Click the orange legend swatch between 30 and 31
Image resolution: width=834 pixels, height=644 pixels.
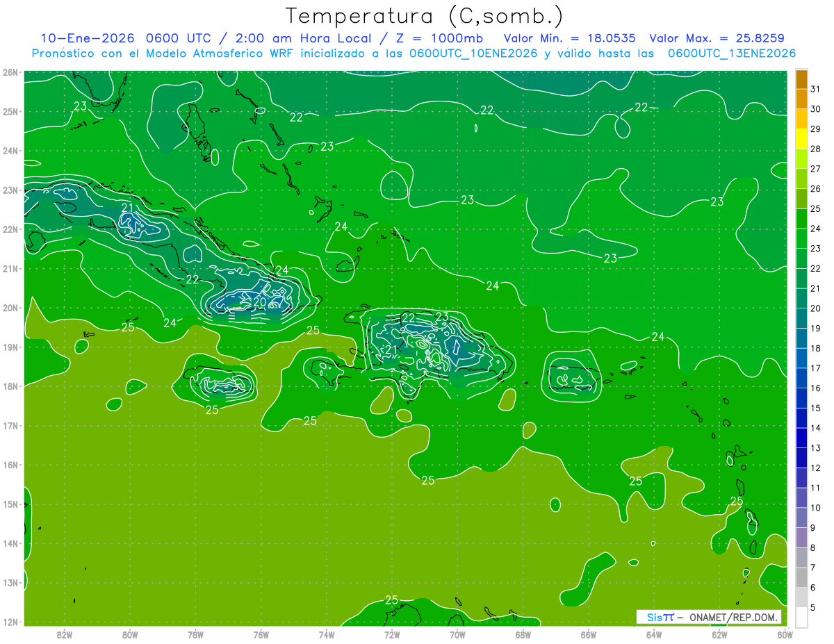(x=801, y=99)
